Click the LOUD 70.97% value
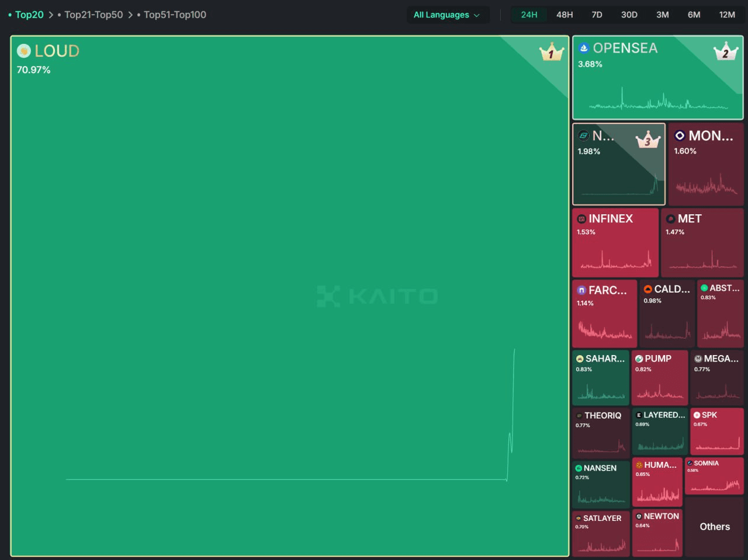 (33, 70)
